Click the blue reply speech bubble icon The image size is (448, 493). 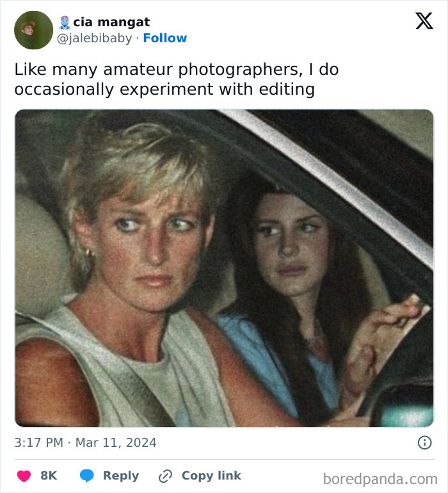87,476
